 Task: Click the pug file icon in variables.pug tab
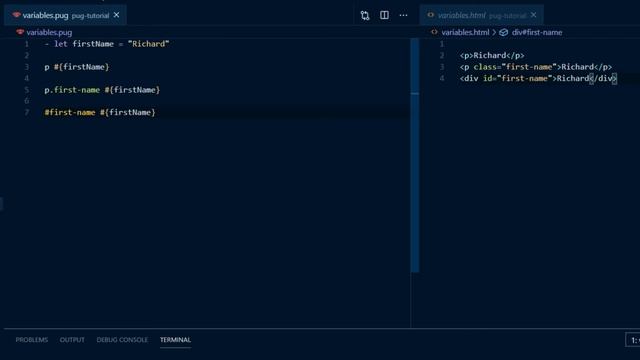tap(16, 15)
